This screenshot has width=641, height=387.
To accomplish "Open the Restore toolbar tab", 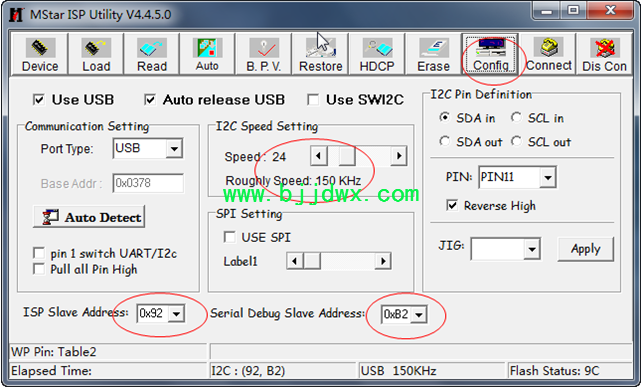I will (320, 54).
